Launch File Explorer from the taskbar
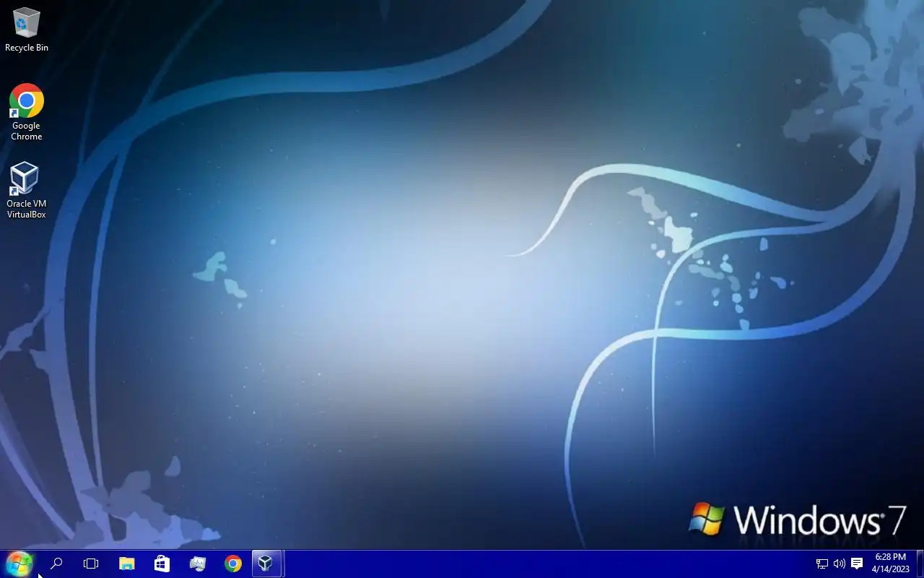 [126, 564]
